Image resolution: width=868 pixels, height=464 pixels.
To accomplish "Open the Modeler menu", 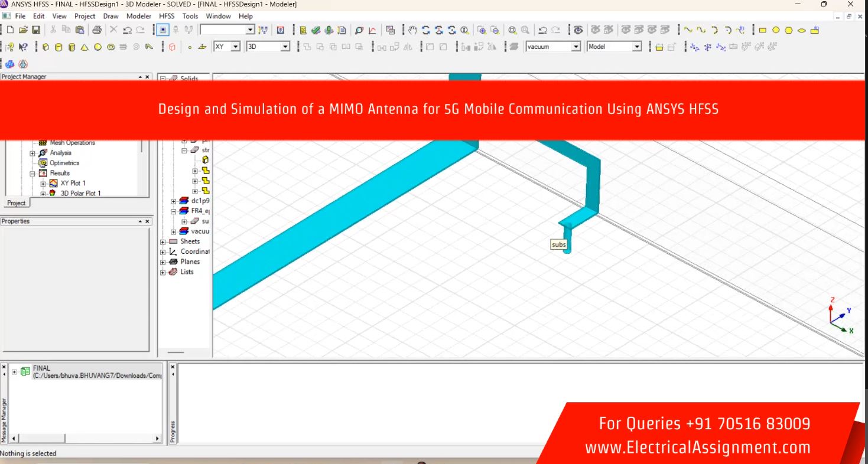I will 139,17.
